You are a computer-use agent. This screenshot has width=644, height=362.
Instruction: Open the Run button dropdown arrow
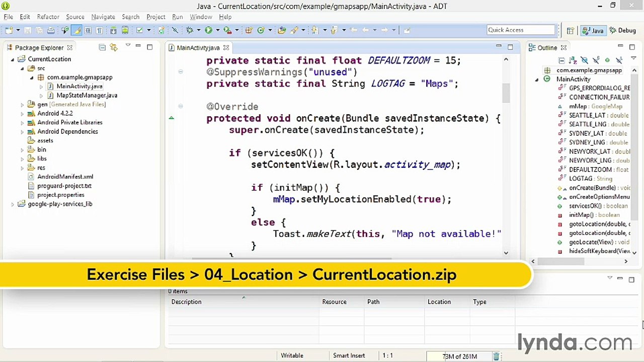218,30
